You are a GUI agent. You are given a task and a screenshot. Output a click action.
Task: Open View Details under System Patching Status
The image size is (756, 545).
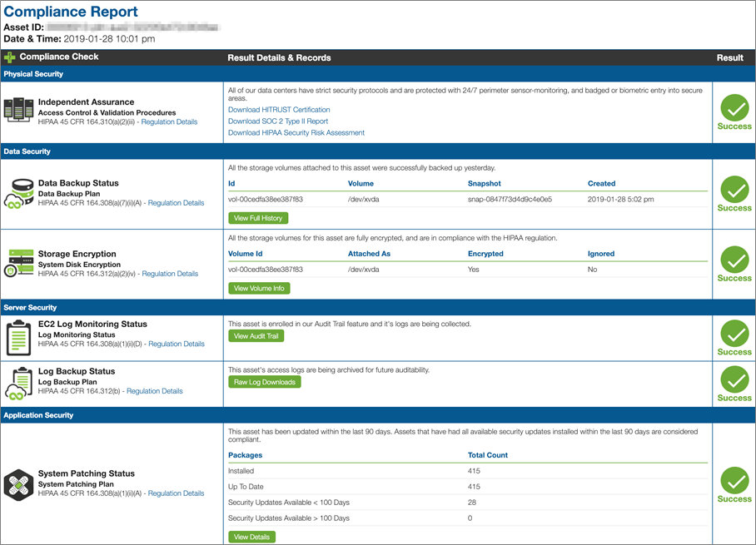[251, 537]
